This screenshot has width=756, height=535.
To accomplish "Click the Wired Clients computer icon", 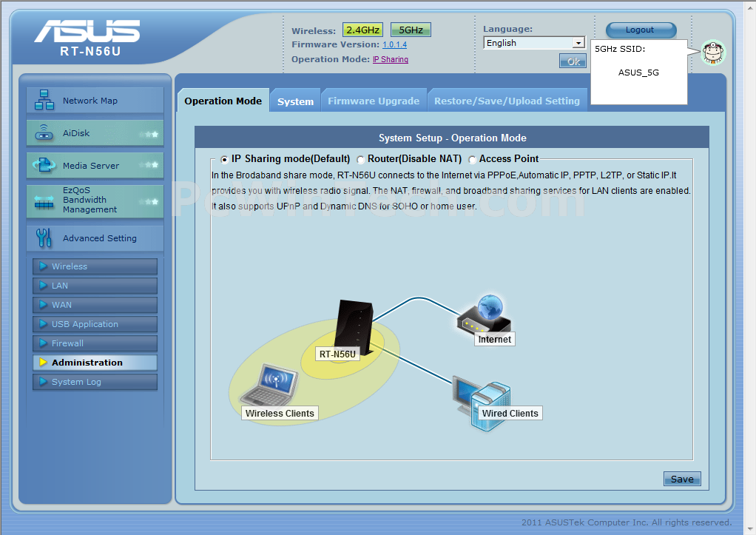I will (482, 404).
